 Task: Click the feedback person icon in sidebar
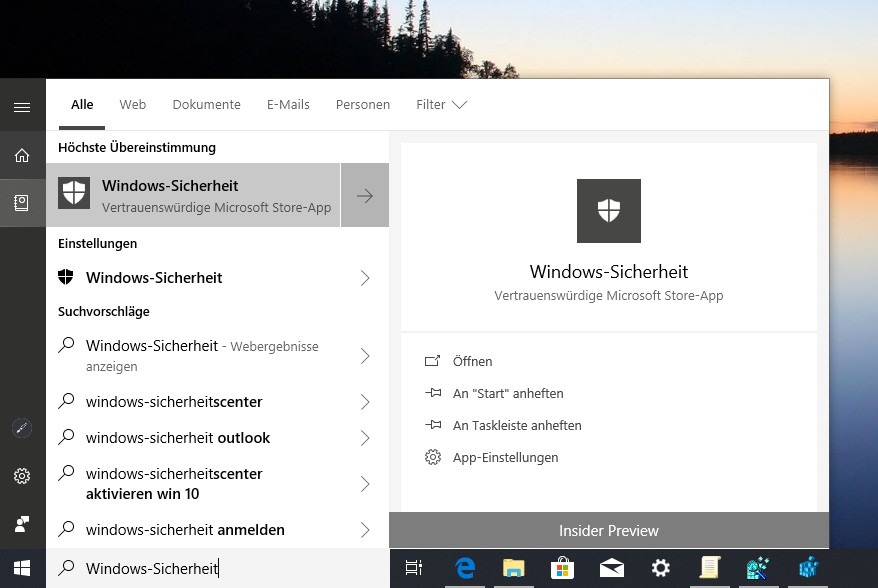coord(22,524)
